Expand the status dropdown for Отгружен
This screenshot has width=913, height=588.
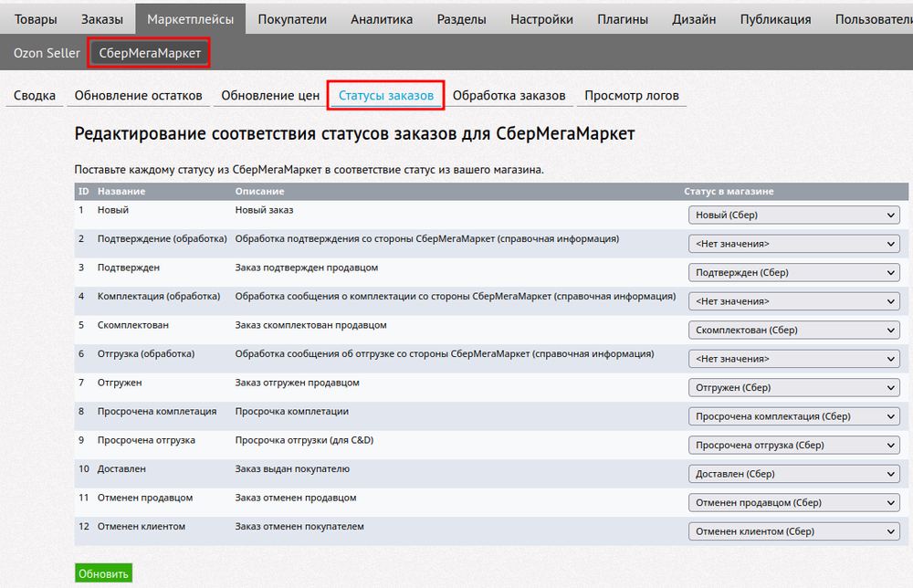tap(793, 388)
